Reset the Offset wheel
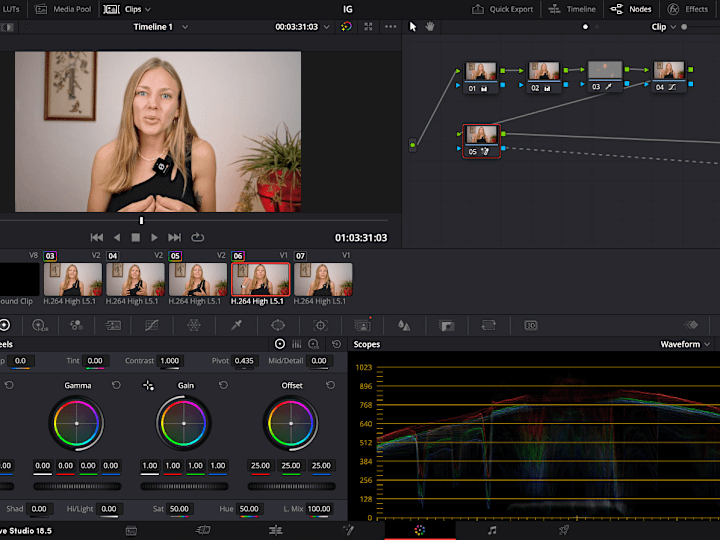720x540 pixels. [330, 385]
